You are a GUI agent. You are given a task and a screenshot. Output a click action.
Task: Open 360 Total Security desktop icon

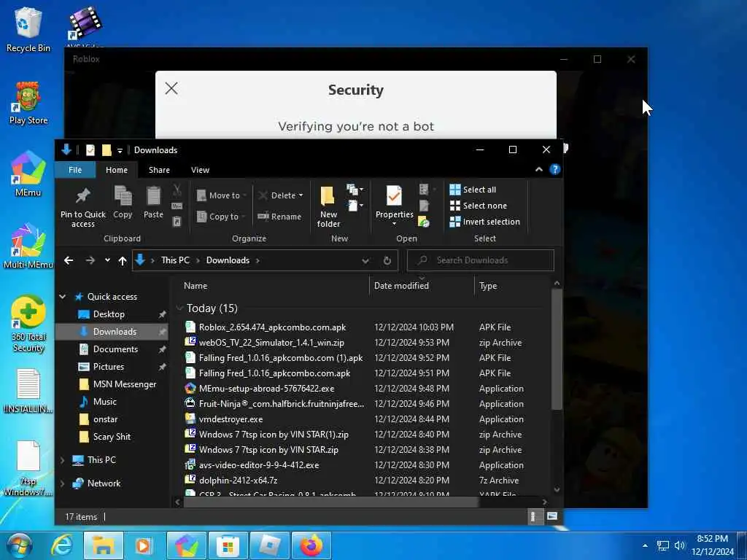pyautogui.click(x=28, y=324)
